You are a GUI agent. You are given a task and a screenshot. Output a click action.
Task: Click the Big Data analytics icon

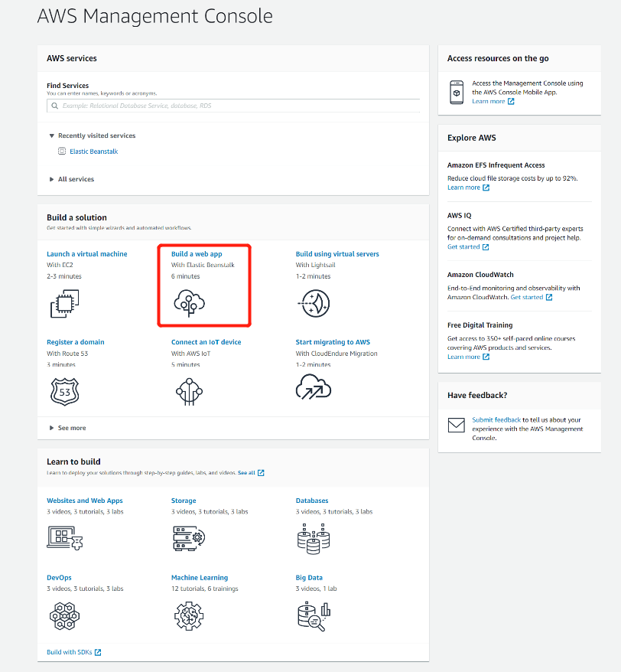314,616
